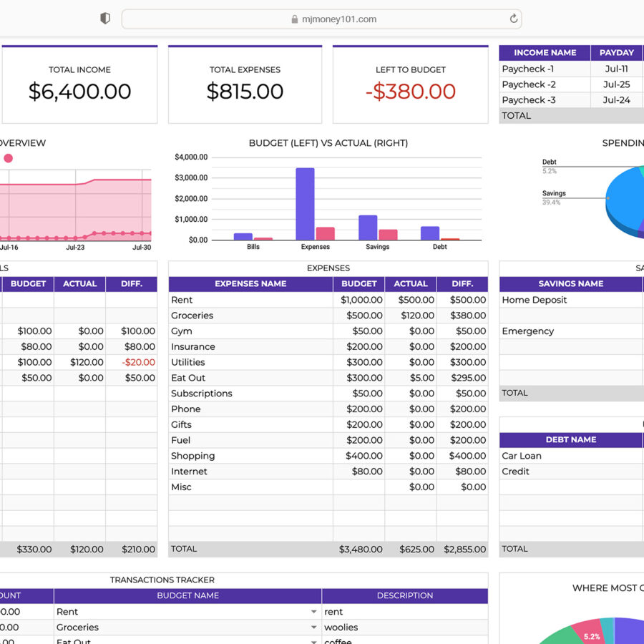Click the purple Bills budget bar
Image resolution: width=644 pixels, height=644 pixels.
[243, 237]
